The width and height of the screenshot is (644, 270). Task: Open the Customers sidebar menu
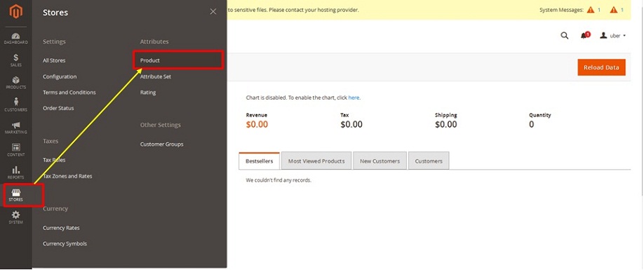[16, 105]
